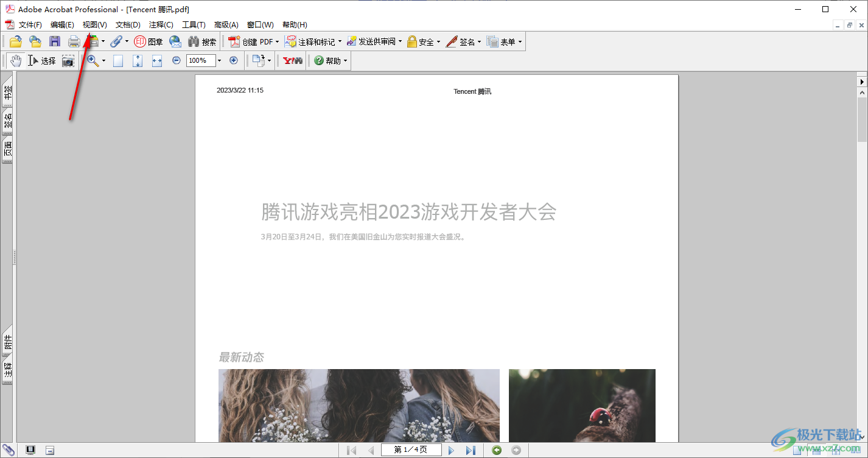
Task: Click the Save floppy disk icon
Action: pos(55,41)
